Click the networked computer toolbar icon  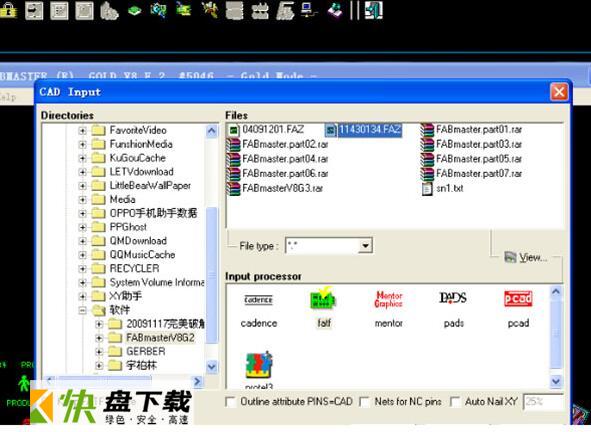310,10
